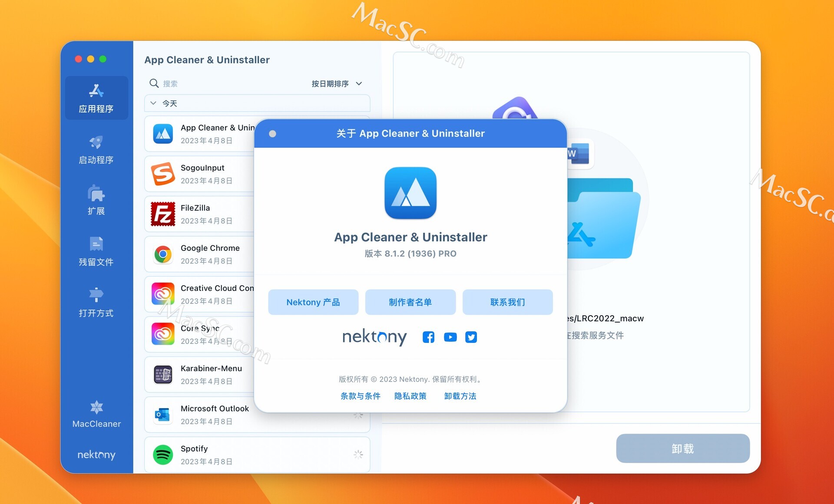Image resolution: width=834 pixels, height=504 pixels.
Task: Select the FileZilla app icon
Action: coord(163,214)
